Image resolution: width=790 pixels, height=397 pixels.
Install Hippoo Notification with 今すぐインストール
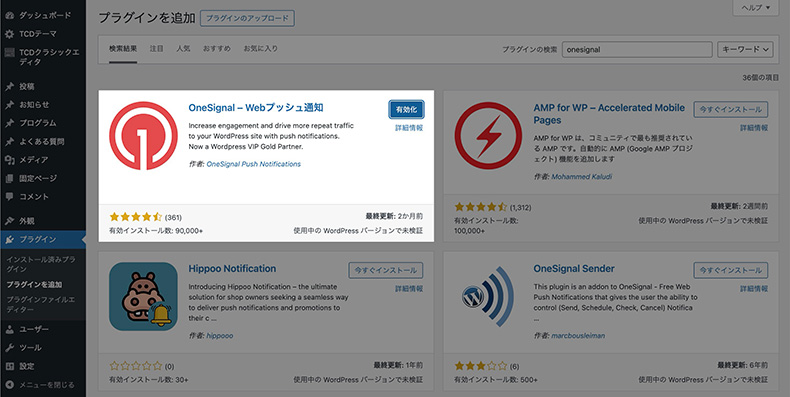coord(385,270)
